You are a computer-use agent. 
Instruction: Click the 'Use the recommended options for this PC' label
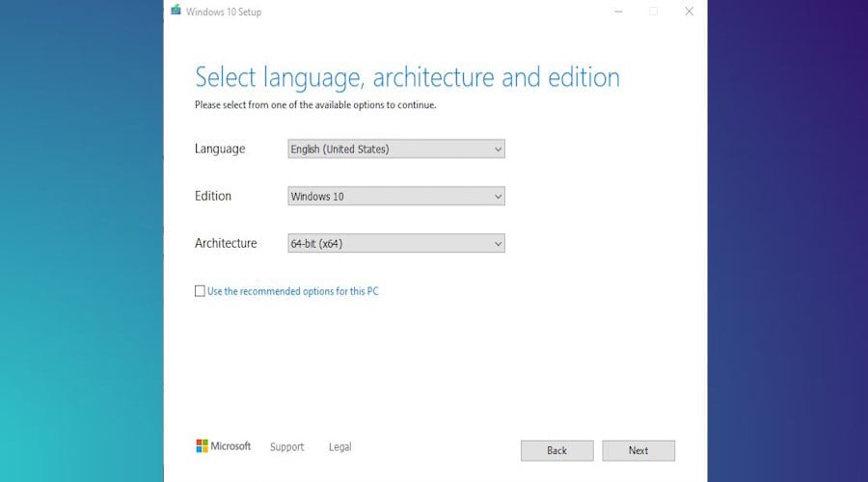293,291
